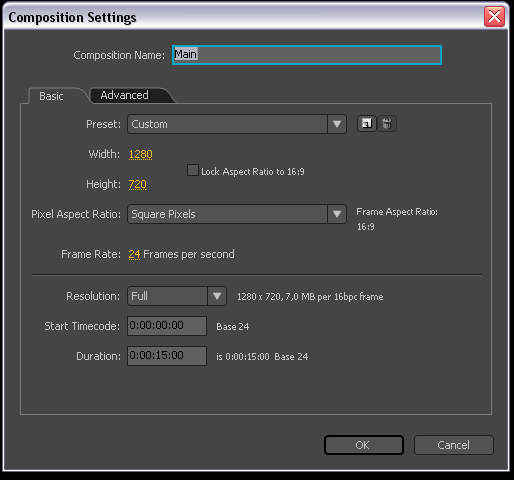Click the Start Timecode field

pyautogui.click(x=167, y=326)
